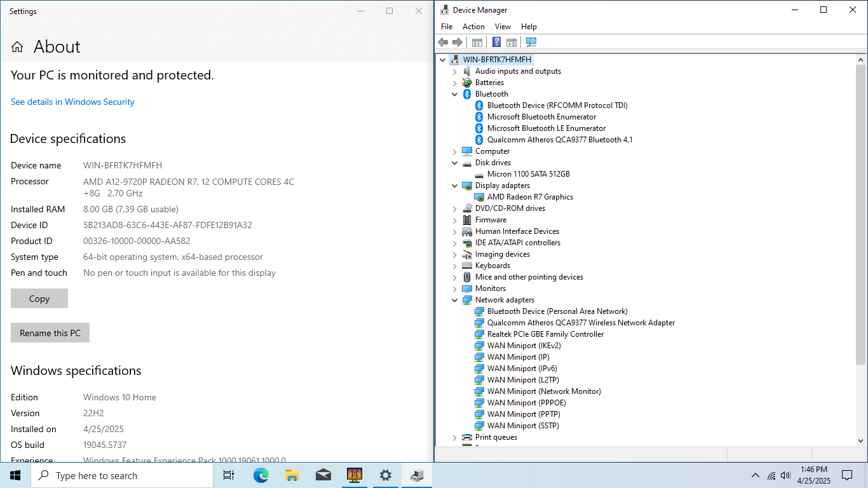
Task: Expand the Firmware category
Action: pyautogui.click(x=454, y=220)
